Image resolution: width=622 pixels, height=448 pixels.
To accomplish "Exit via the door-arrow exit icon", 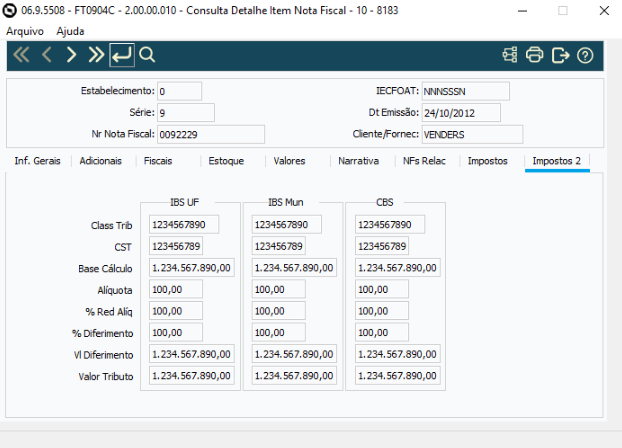I will (560, 55).
